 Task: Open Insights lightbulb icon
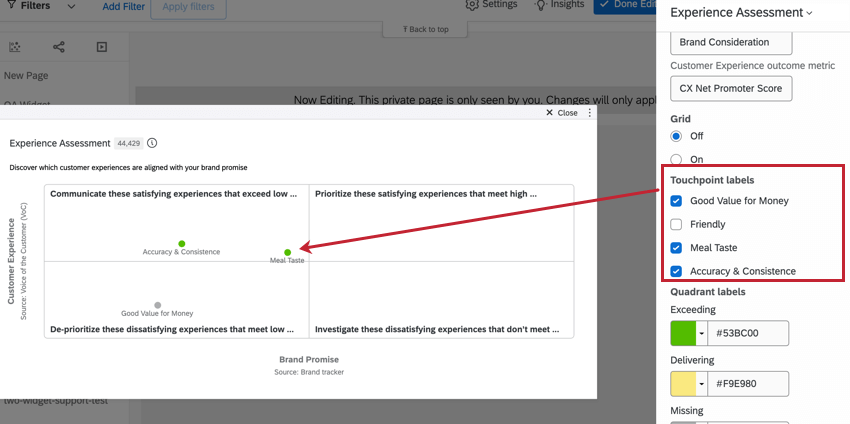540,4
